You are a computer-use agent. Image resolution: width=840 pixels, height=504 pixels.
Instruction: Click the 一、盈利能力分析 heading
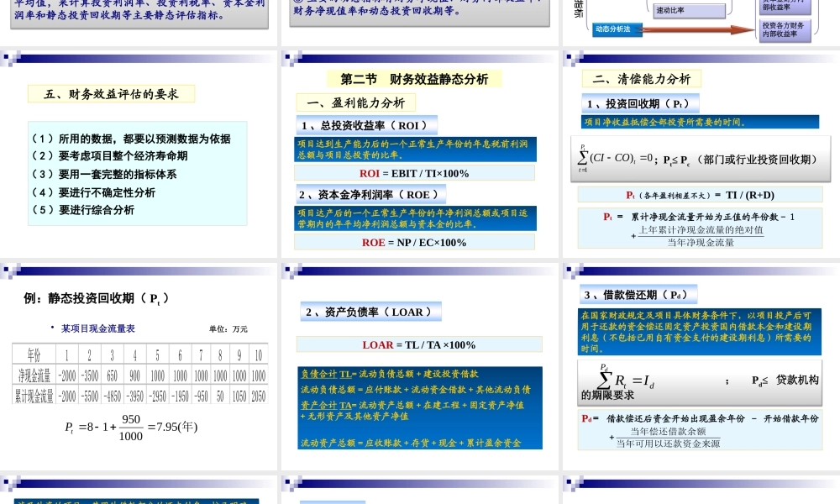(x=355, y=102)
